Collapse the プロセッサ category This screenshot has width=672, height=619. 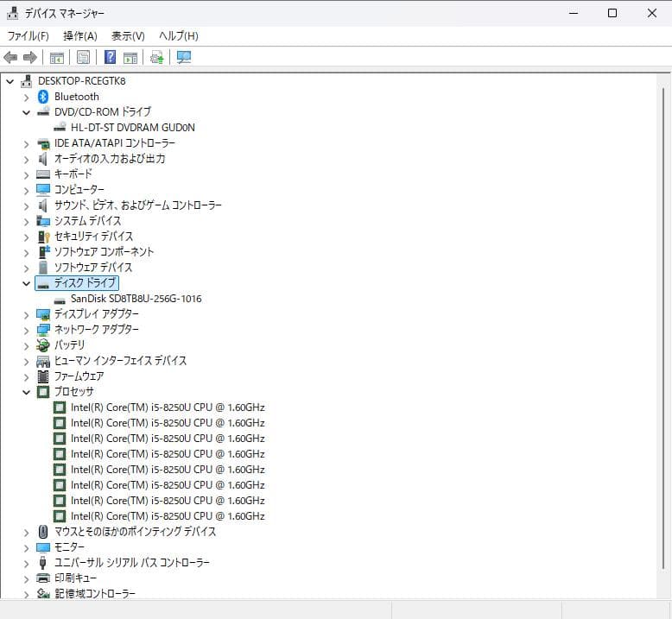tap(26, 392)
